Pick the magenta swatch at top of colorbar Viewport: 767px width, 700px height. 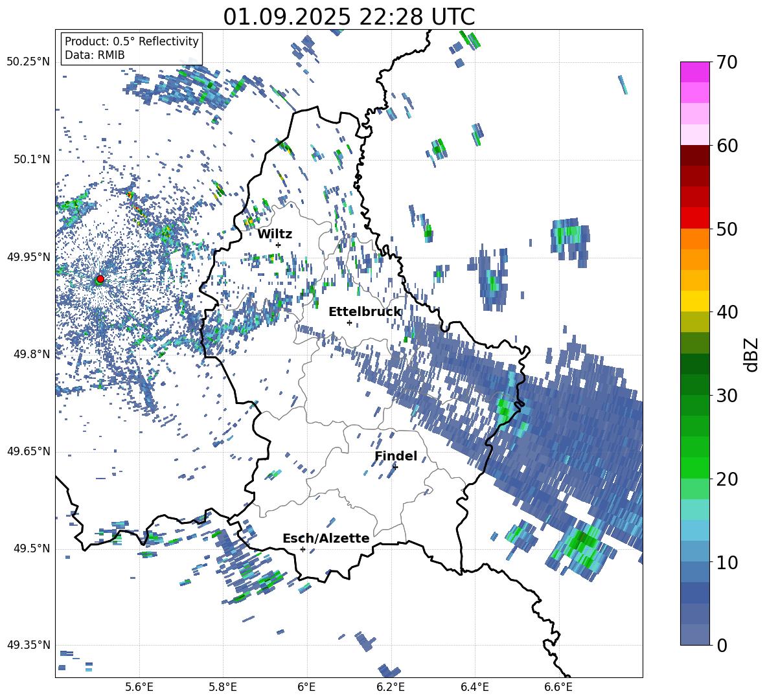click(694, 73)
